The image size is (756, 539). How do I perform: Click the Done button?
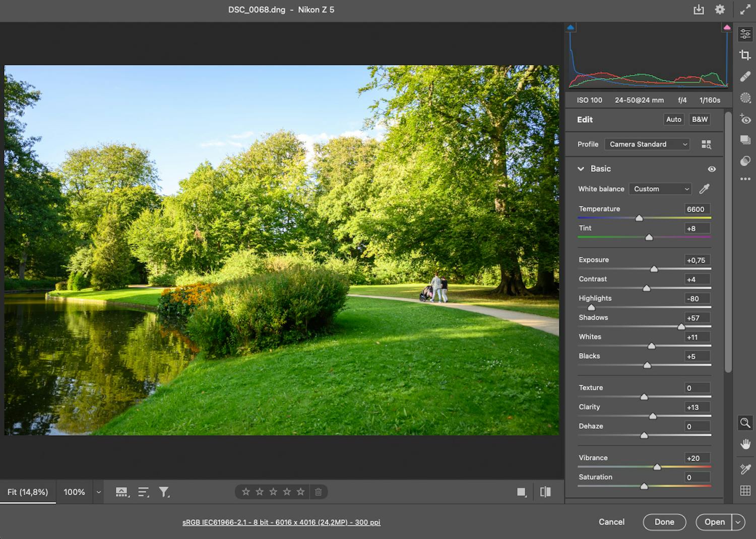coord(664,522)
